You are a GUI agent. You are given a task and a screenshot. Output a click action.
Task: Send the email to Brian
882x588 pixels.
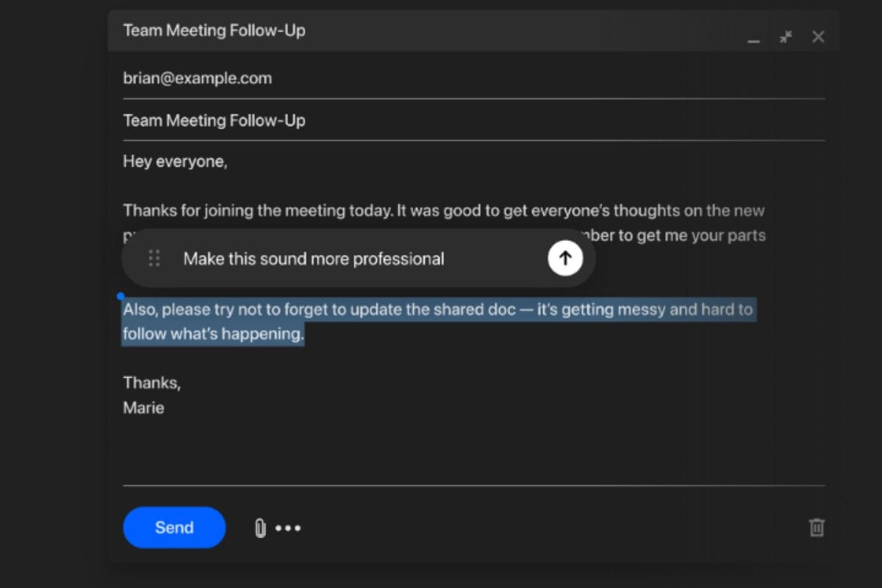point(174,527)
